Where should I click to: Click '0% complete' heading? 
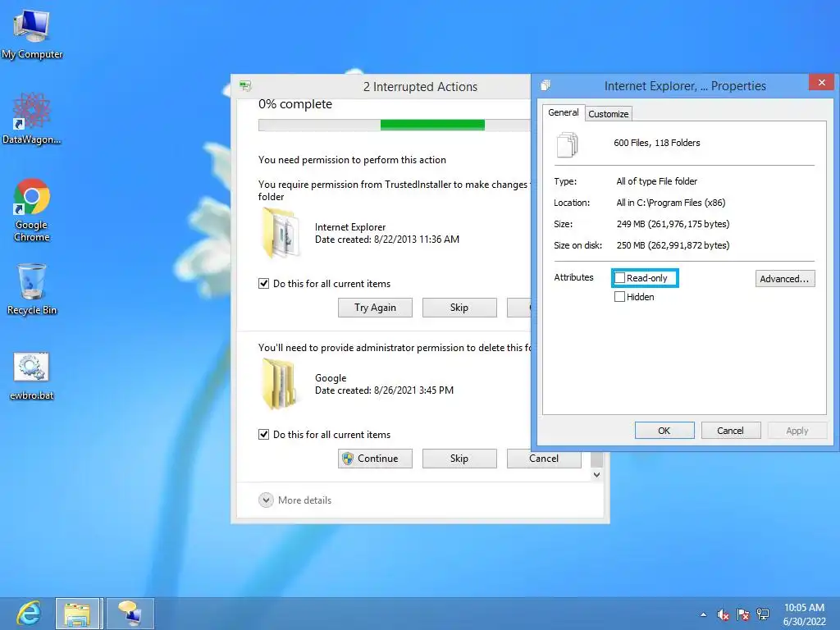click(x=295, y=104)
